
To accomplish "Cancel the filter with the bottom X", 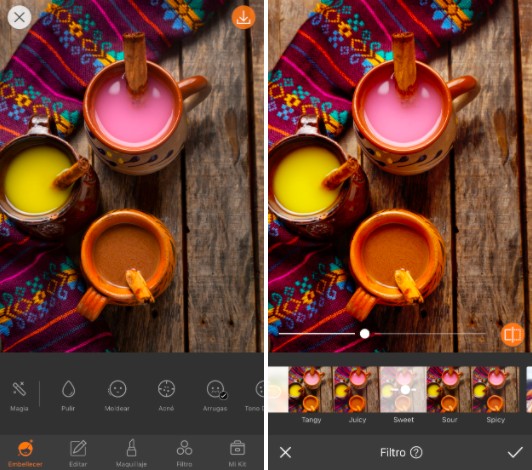I will (x=285, y=452).
